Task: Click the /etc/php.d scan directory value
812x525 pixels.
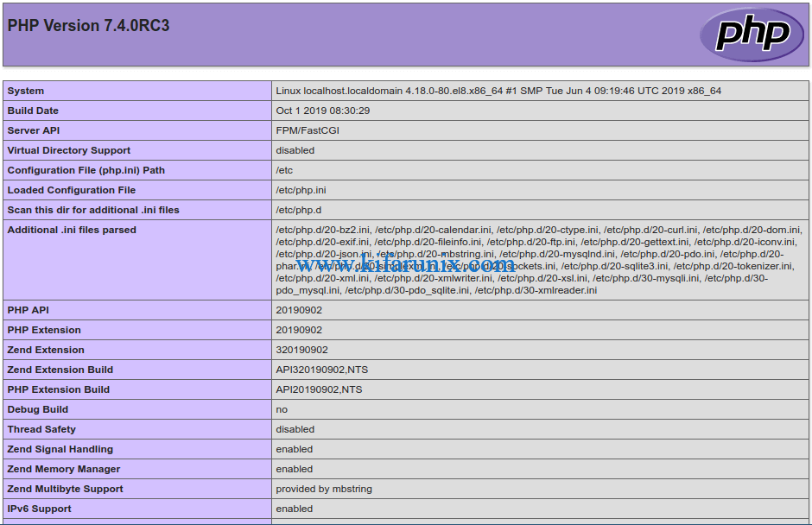Action: click(x=298, y=210)
